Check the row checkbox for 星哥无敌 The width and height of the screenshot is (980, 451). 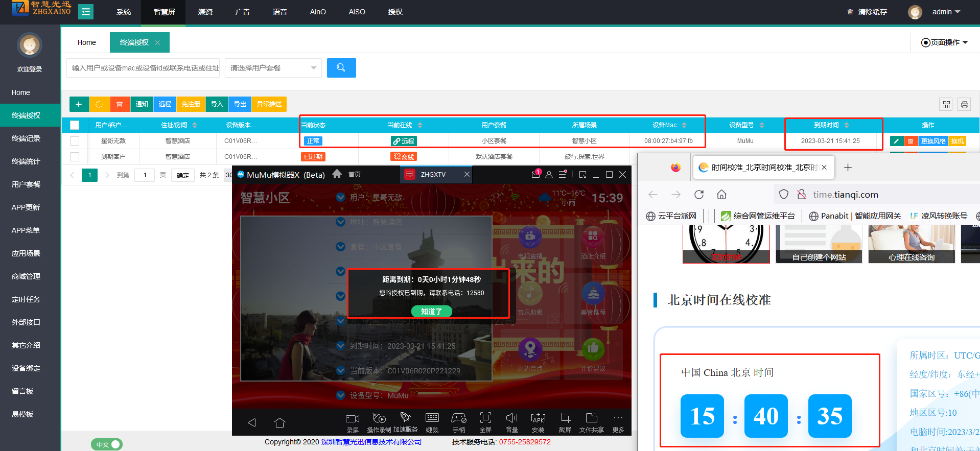tap(75, 141)
